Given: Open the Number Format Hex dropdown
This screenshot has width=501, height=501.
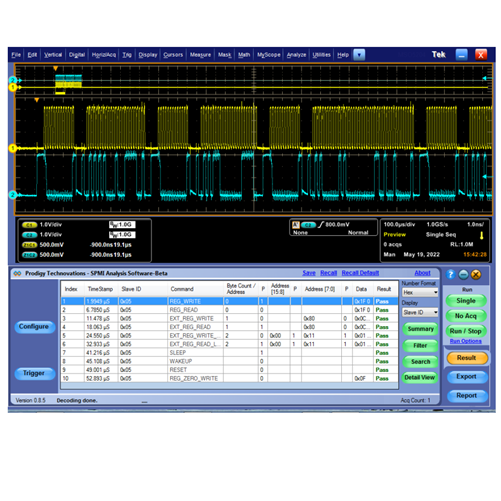Looking at the screenshot, I should coord(420,293).
